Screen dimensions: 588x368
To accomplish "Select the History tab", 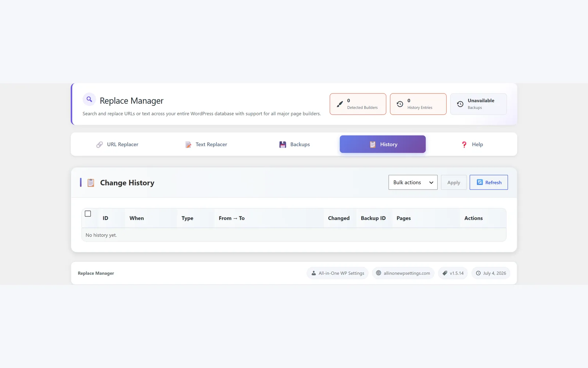I will [x=383, y=144].
